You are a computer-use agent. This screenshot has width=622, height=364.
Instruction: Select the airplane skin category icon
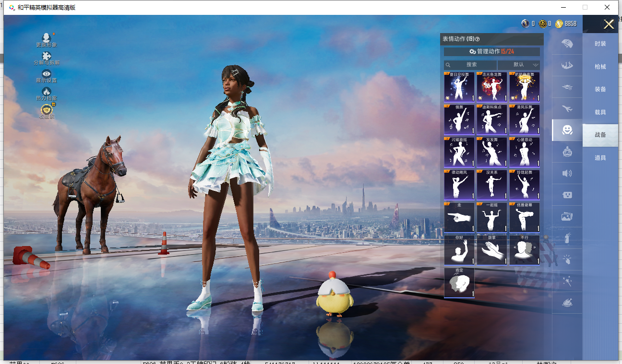(567, 108)
